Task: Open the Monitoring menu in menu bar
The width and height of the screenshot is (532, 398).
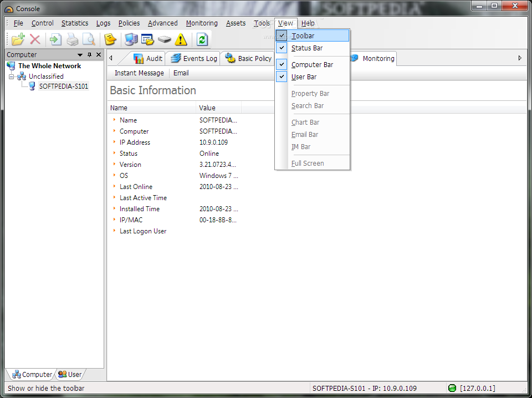Action: pyautogui.click(x=202, y=23)
